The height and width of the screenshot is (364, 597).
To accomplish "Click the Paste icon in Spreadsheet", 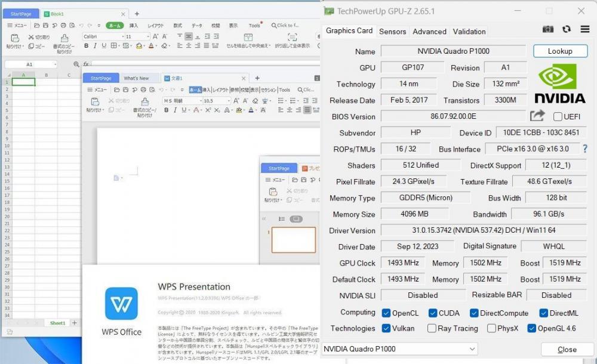I will pyautogui.click(x=15, y=38).
